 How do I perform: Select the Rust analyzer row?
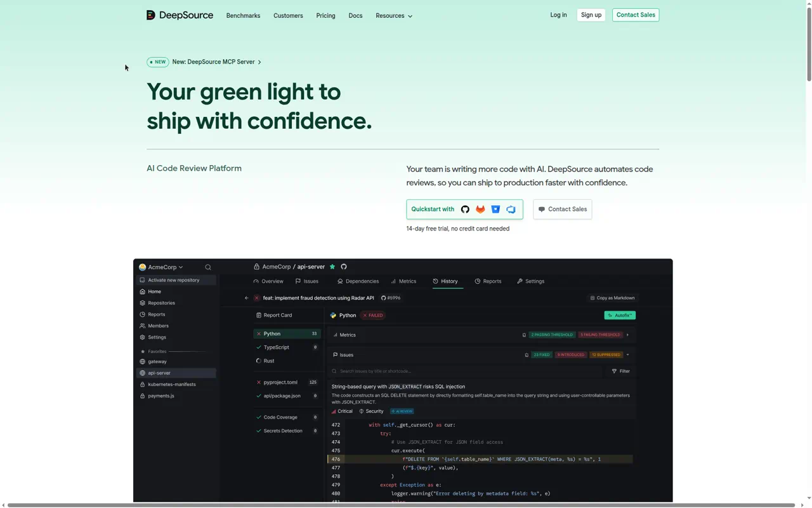click(287, 361)
